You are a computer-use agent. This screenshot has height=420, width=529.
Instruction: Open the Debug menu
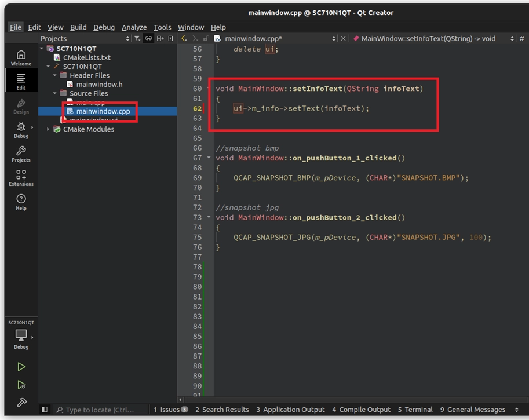104,27
